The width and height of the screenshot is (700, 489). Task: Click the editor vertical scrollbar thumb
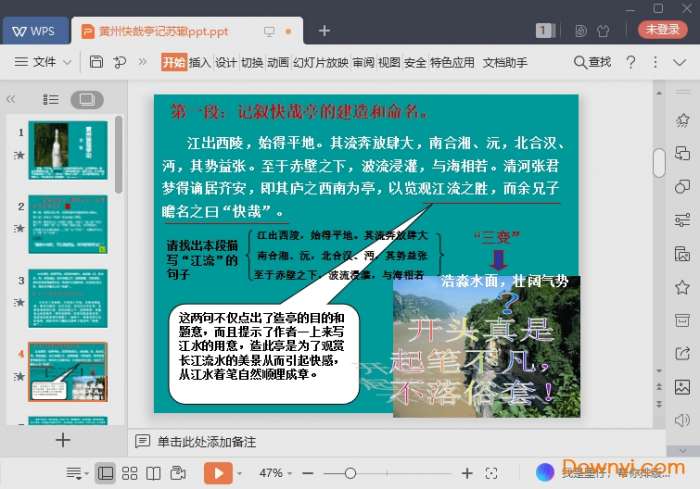click(x=659, y=163)
